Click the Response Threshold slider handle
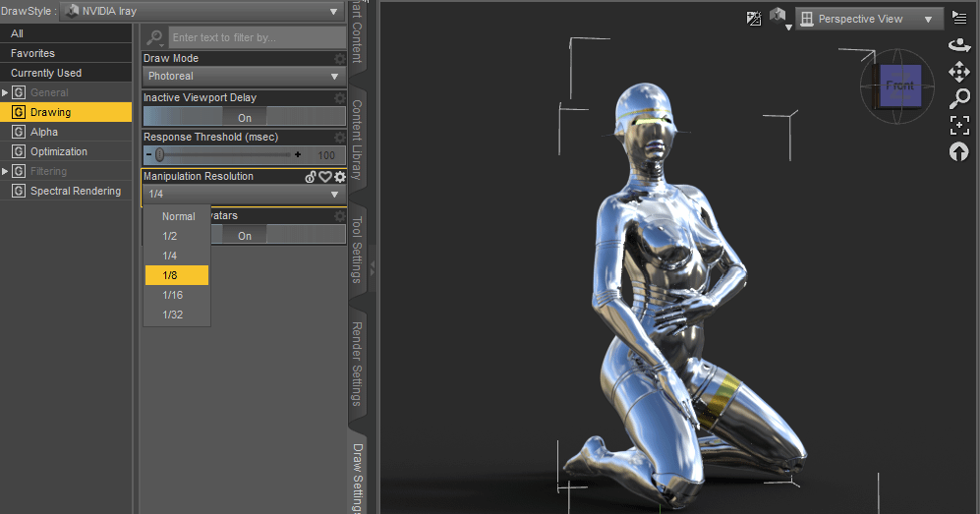The height and width of the screenshot is (514, 980). tap(160, 154)
